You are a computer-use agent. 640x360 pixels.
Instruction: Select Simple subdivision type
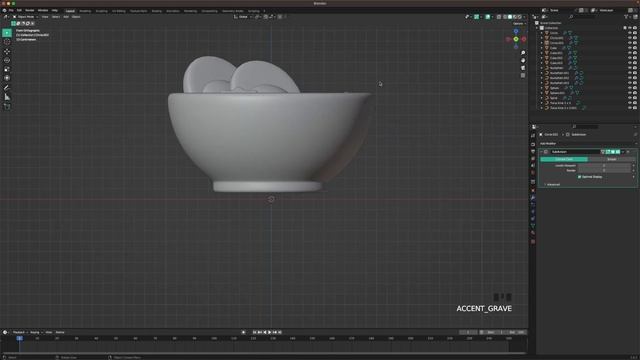pos(611,159)
